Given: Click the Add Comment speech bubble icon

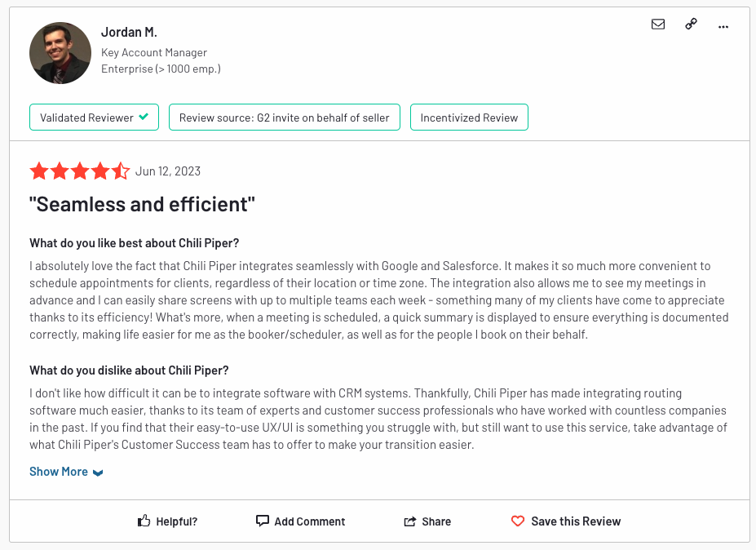Looking at the screenshot, I should click(x=262, y=521).
